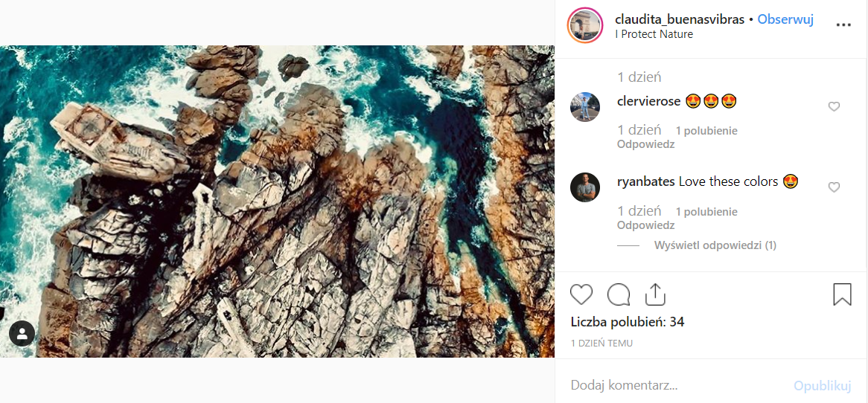
Task: Click the Dodaj komentarz input field
Action: point(670,385)
